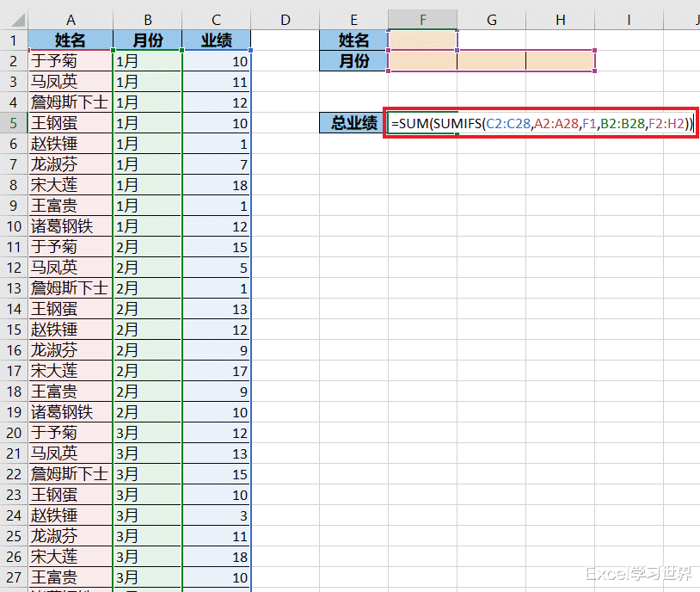Image resolution: width=700 pixels, height=592 pixels.
Task: Click cell A26 with 宋大莲
Action: [71, 557]
